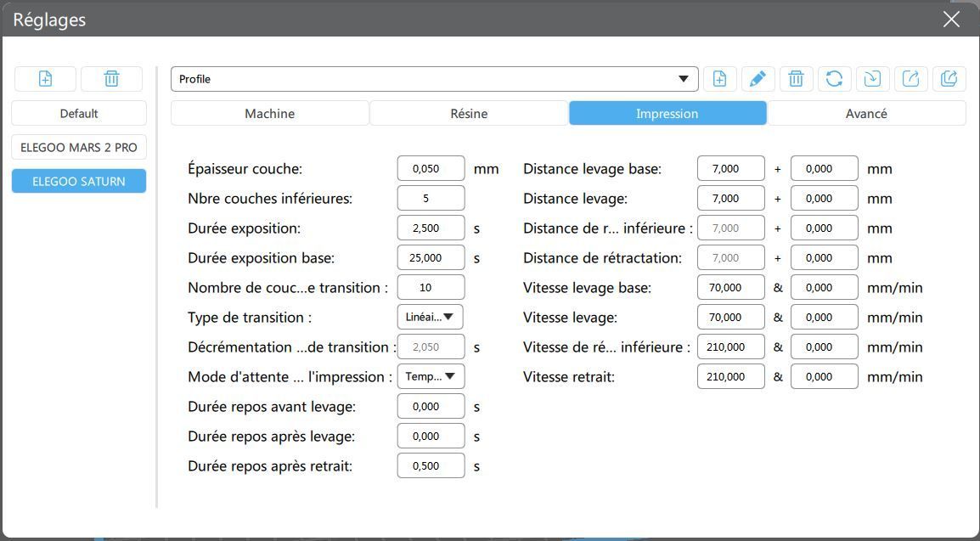Open the Type de transition dropdown
This screenshot has width=980, height=541.
coord(430,318)
